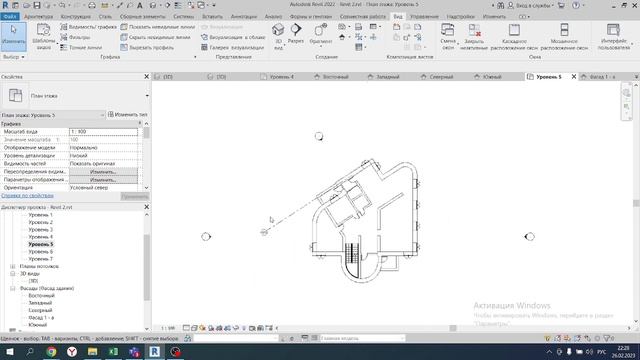Select Вырезать профиль tool

click(147, 47)
